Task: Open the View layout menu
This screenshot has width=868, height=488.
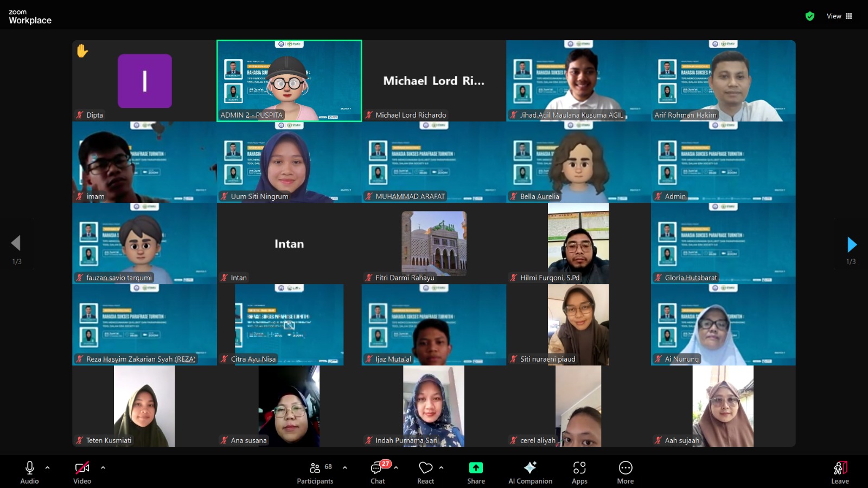Action: click(x=839, y=16)
